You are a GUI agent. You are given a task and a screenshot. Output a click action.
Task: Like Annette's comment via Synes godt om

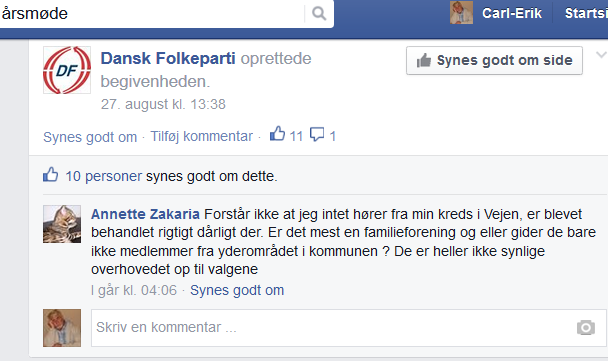click(x=237, y=290)
